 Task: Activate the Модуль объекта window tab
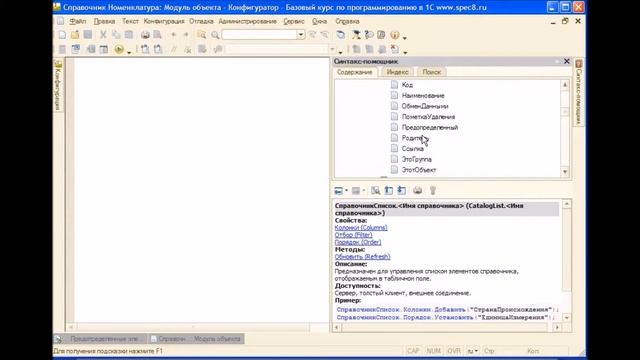coord(196,339)
